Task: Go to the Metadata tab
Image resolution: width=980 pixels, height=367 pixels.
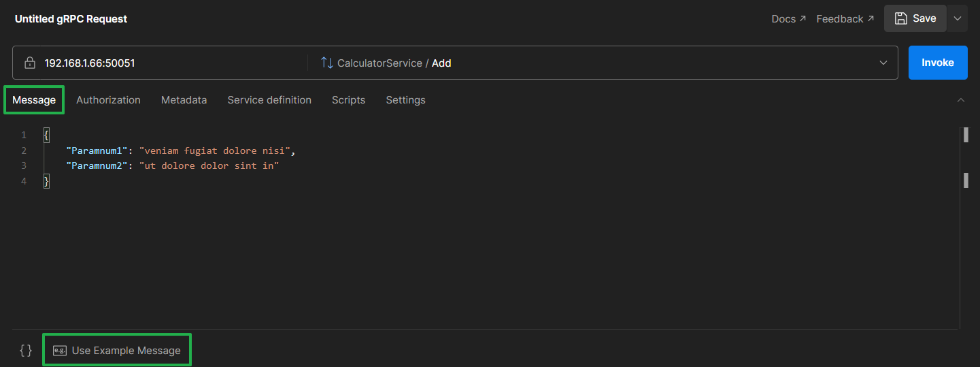Action: [x=184, y=100]
